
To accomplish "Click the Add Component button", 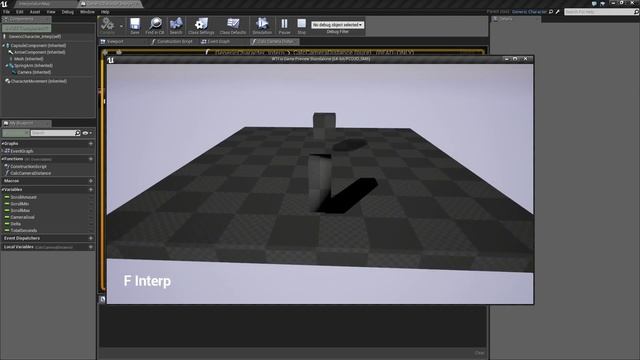I will (x=27, y=28).
